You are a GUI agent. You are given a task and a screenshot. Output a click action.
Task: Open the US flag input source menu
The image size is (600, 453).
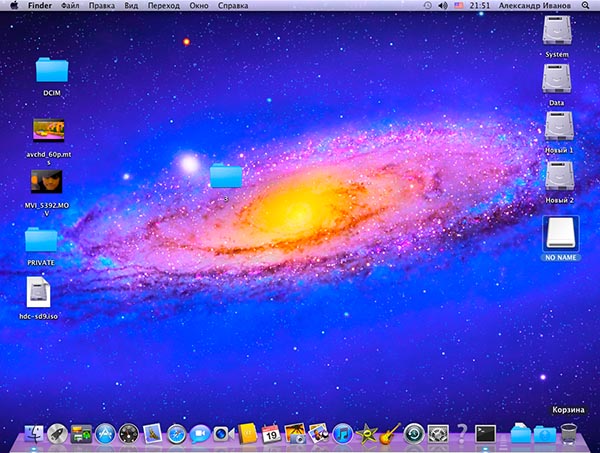[459, 5]
